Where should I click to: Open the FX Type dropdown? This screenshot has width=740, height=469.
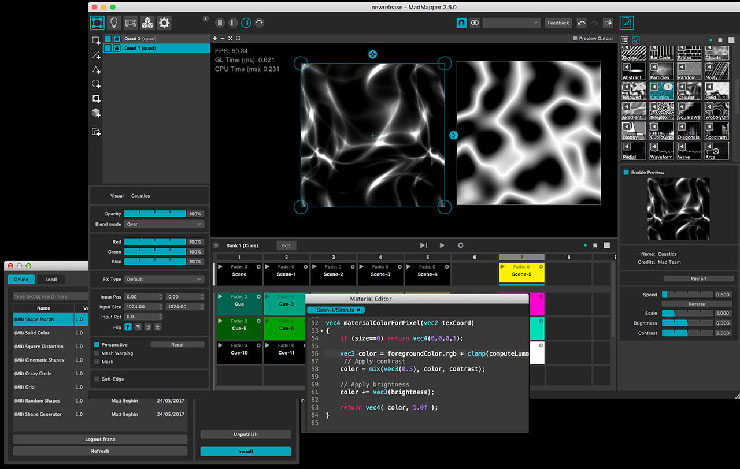[x=164, y=279]
